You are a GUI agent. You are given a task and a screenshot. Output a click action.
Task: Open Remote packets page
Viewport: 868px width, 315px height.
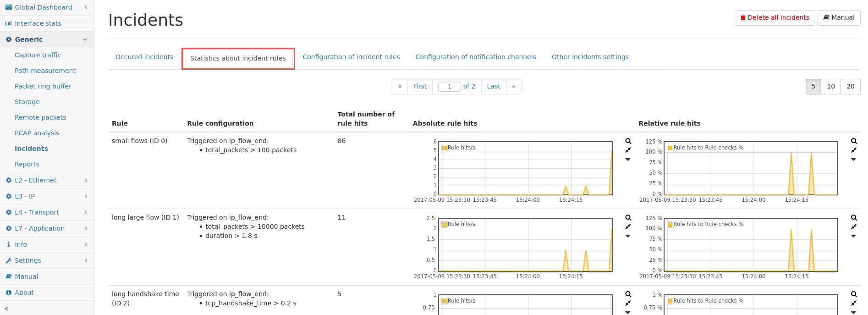pos(40,117)
